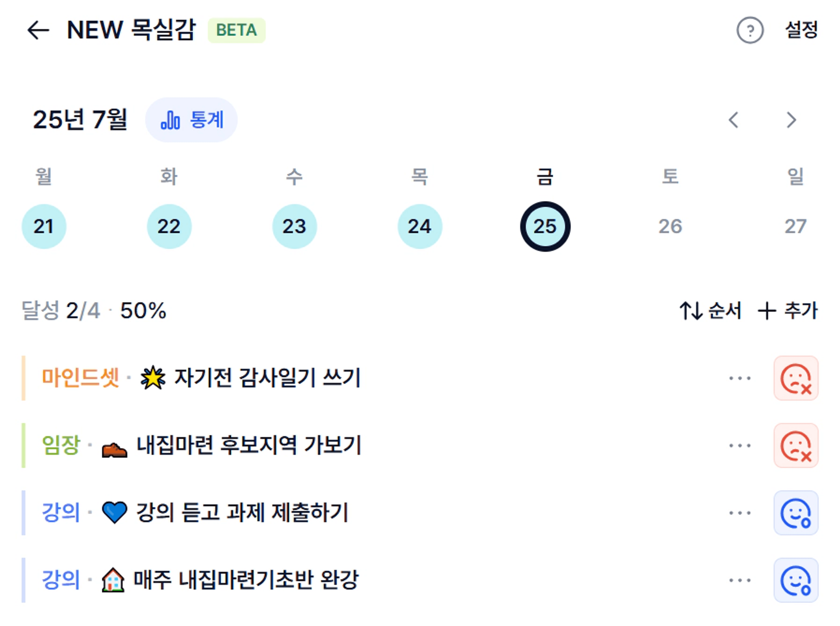Open more options for 자기전 감사일기 쓰기
This screenshot has height=626, width=840.
pos(740,378)
